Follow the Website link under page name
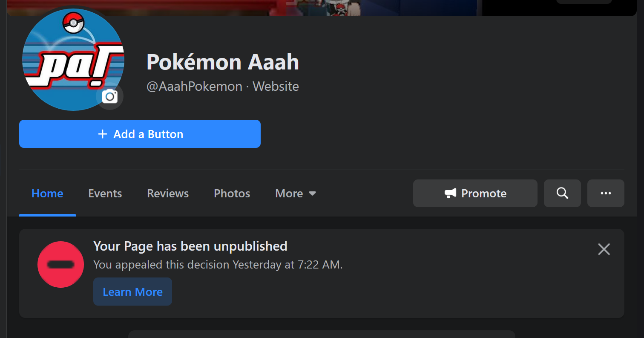This screenshot has height=338, width=644. pyautogui.click(x=276, y=87)
